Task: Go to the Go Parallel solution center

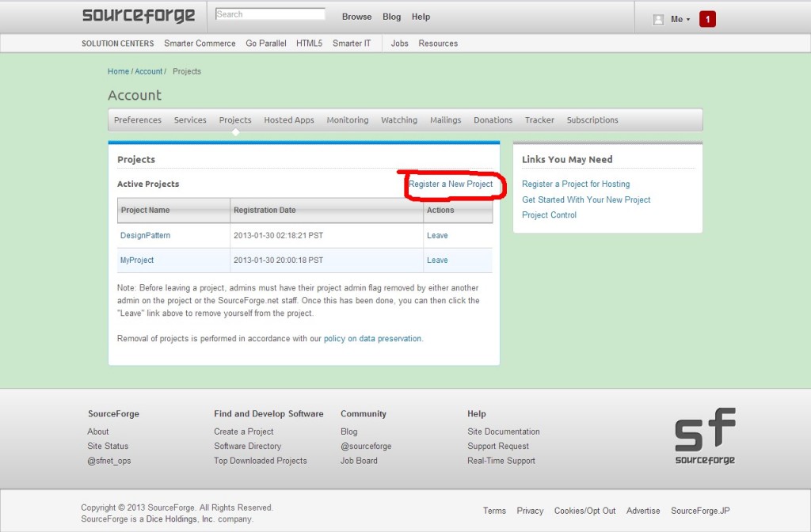Action: click(266, 44)
